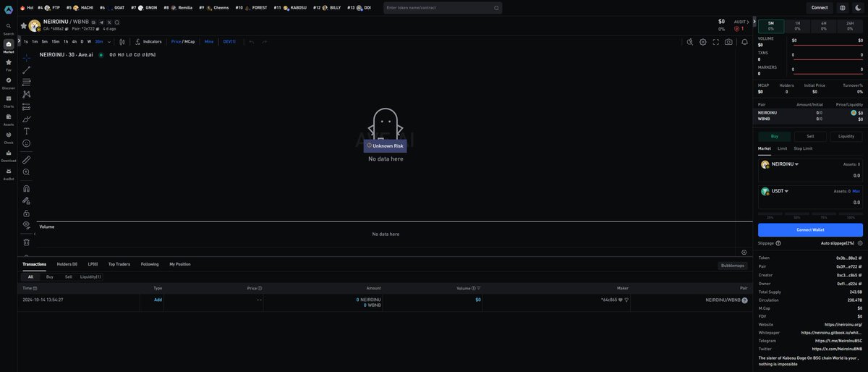Viewport: 868px width, 372px height.
Task: Open the My Position tab
Action: coord(180,264)
